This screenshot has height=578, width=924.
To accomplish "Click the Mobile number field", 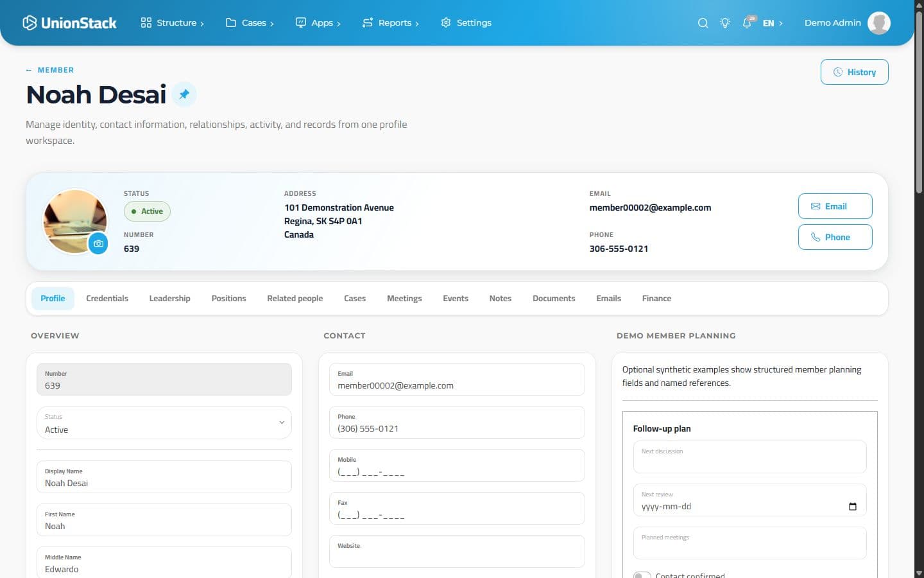I will [x=457, y=466].
